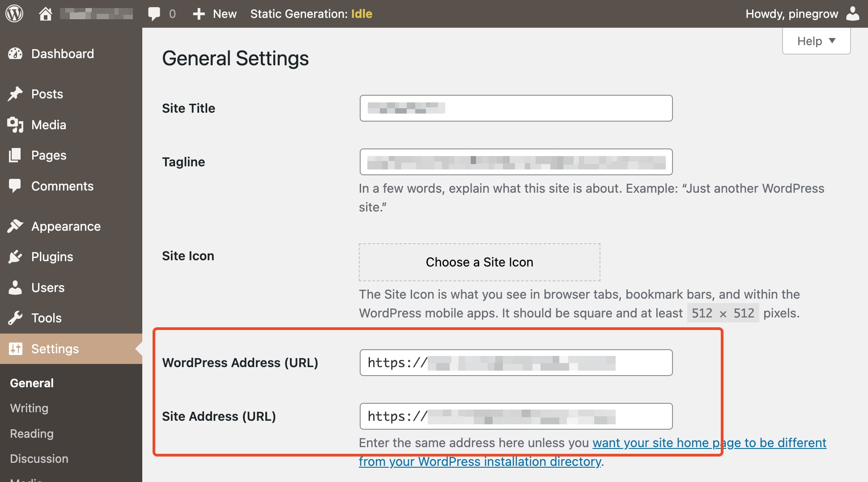Click the Appearance paintbrush icon
This screenshot has height=482, width=868.
(15, 226)
